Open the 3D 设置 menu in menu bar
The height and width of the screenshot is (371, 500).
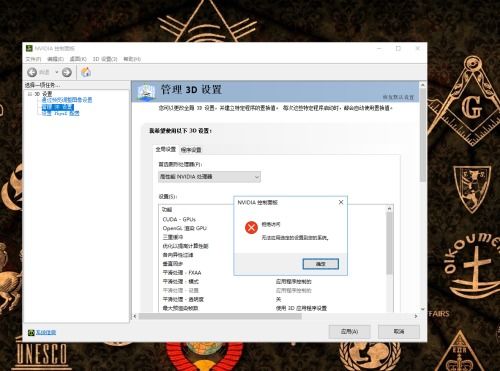point(105,59)
